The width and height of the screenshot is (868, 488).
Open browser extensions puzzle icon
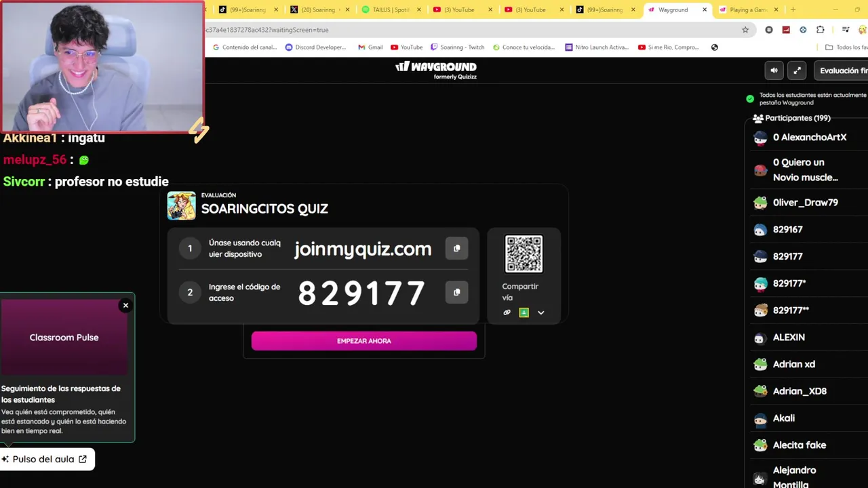click(x=820, y=30)
